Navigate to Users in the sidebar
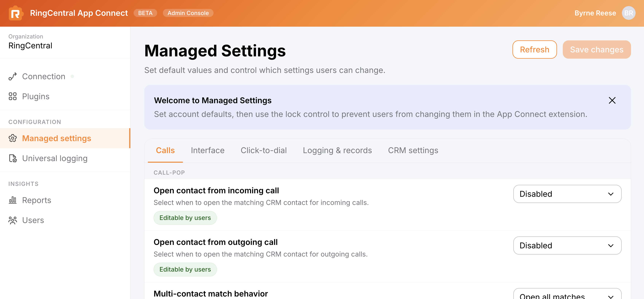Image resolution: width=644 pixels, height=299 pixels. tap(65, 220)
